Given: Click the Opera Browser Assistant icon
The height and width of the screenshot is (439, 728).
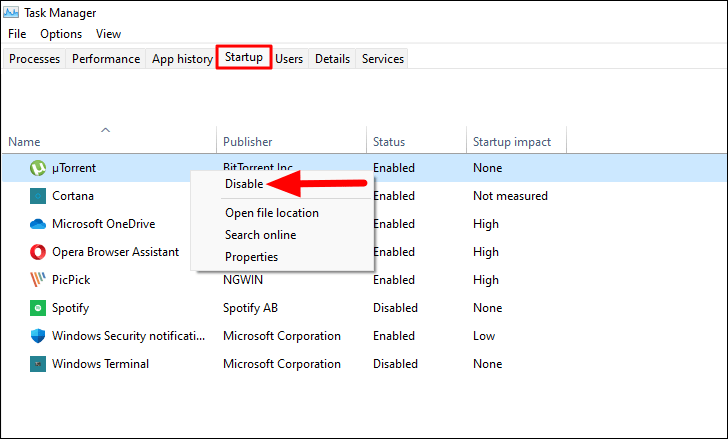Looking at the screenshot, I should coord(38,252).
